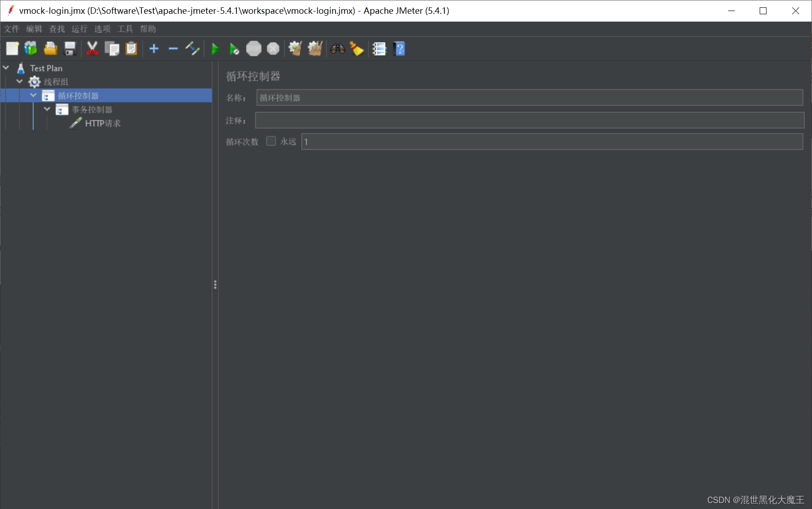Clear results with single broom icon

click(x=295, y=48)
